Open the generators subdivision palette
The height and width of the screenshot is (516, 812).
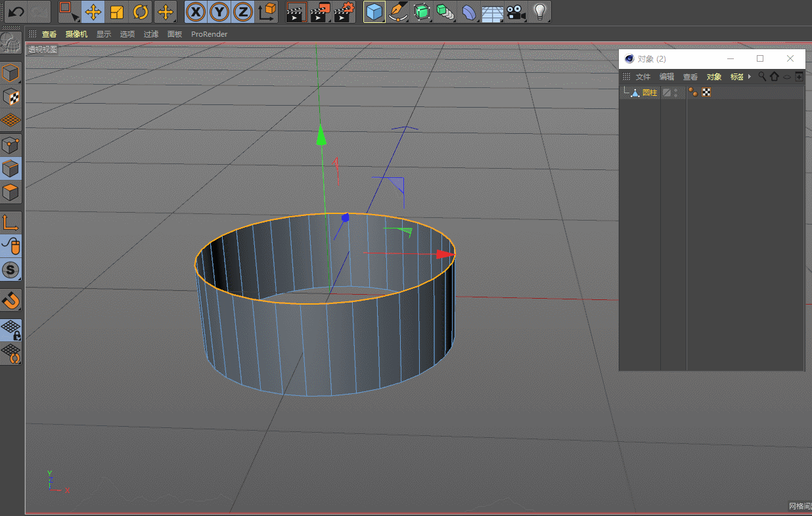tap(421, 12)
